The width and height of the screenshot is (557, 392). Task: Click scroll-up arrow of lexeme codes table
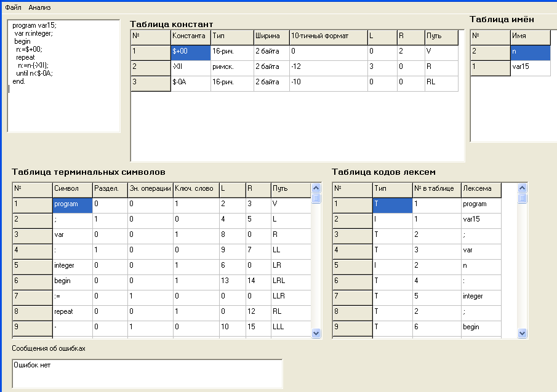tap(523, 188)
